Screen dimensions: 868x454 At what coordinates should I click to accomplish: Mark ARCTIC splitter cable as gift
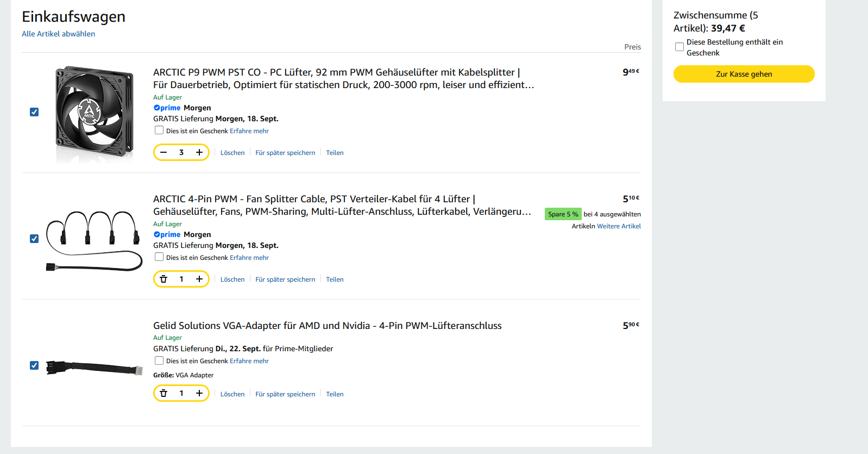(x=159, y=257)
